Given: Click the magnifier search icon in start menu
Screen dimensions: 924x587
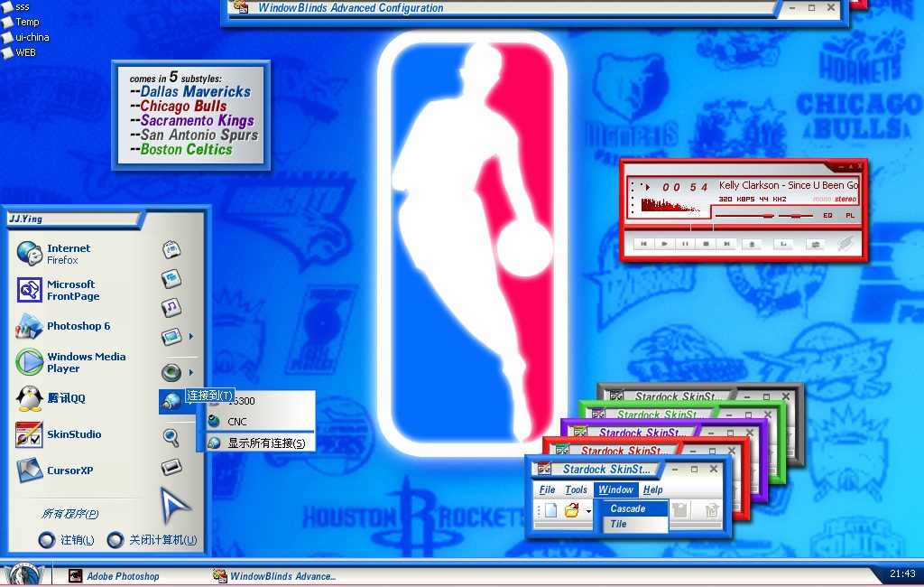Looking at the screenshot, I should 171,437.
